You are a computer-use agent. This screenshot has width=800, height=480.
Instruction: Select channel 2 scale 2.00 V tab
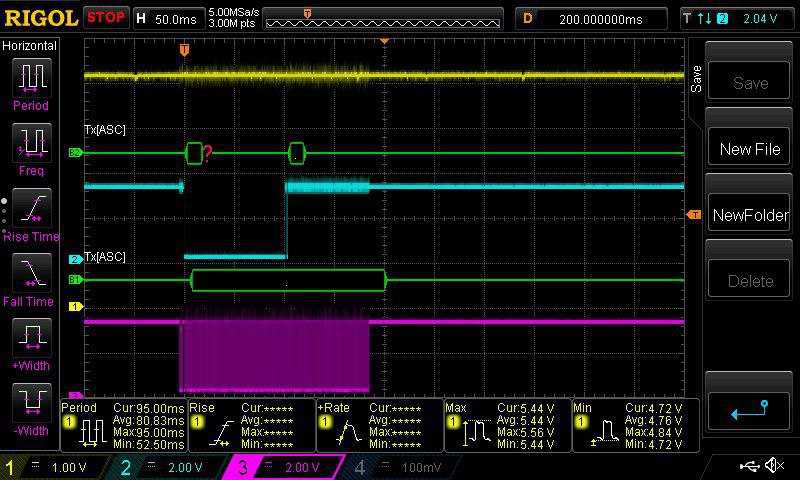168,467
